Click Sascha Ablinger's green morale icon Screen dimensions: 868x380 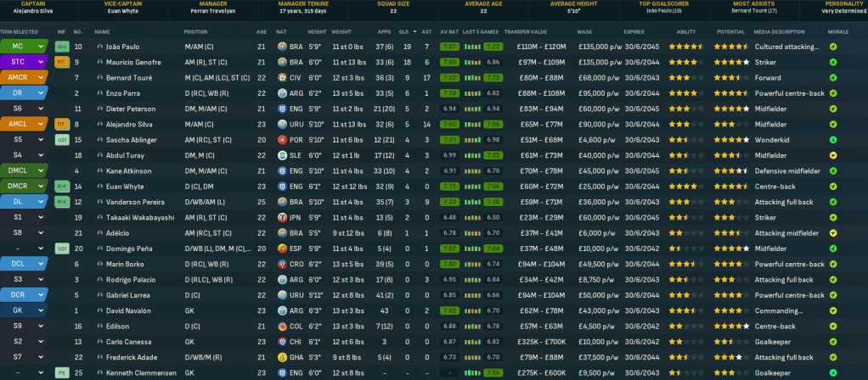coord(832,139)
